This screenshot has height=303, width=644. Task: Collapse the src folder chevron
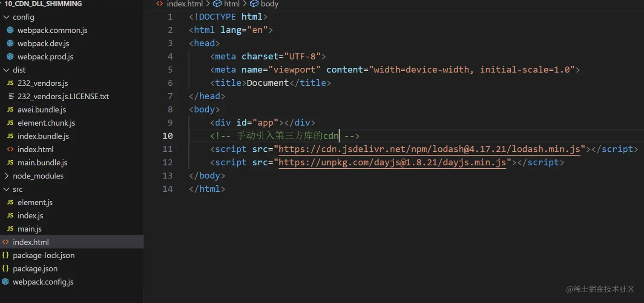pyautogui.click(x=6, y=189)
